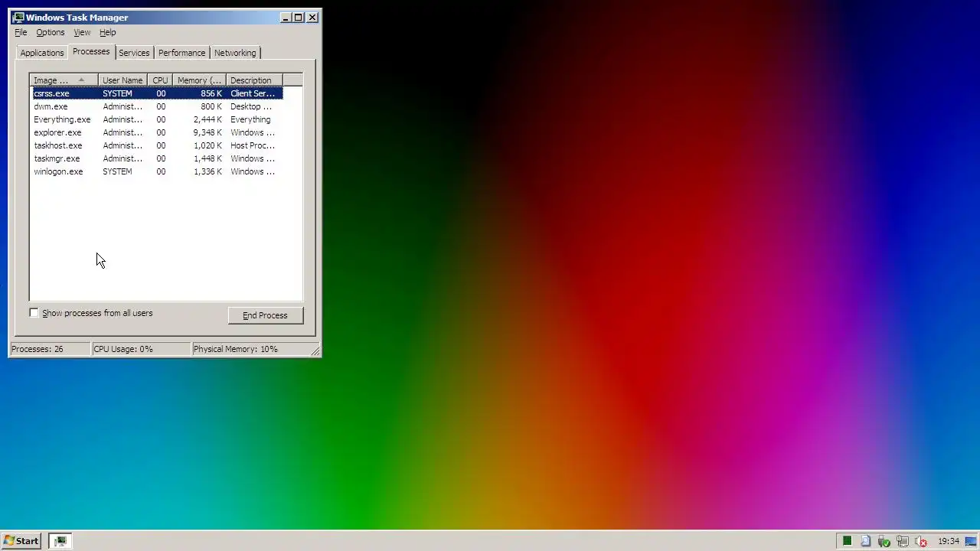Click the 800 K memory value
This screenshot has width=980, height=551.
tap(211, 106)
